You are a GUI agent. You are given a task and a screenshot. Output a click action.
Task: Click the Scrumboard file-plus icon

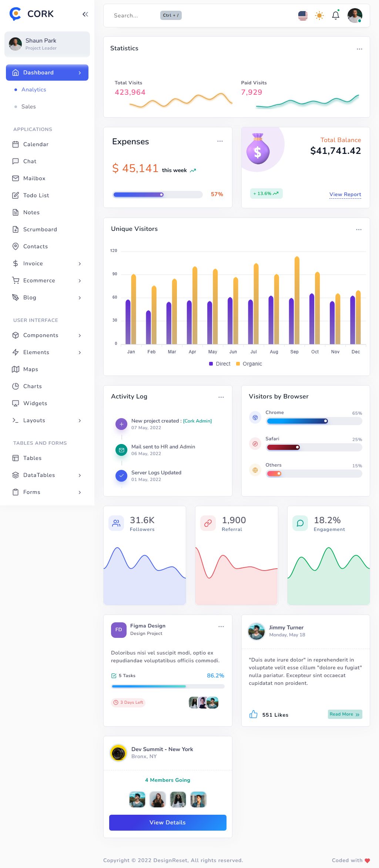(x=16, y=229)
